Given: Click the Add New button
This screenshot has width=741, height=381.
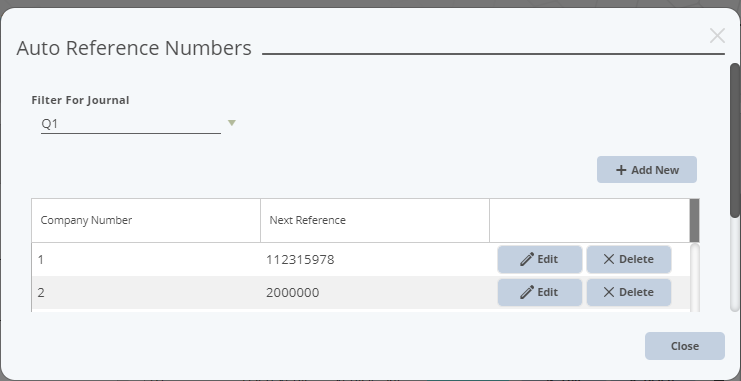Looking at the screenshot, I should coord(646,170).
